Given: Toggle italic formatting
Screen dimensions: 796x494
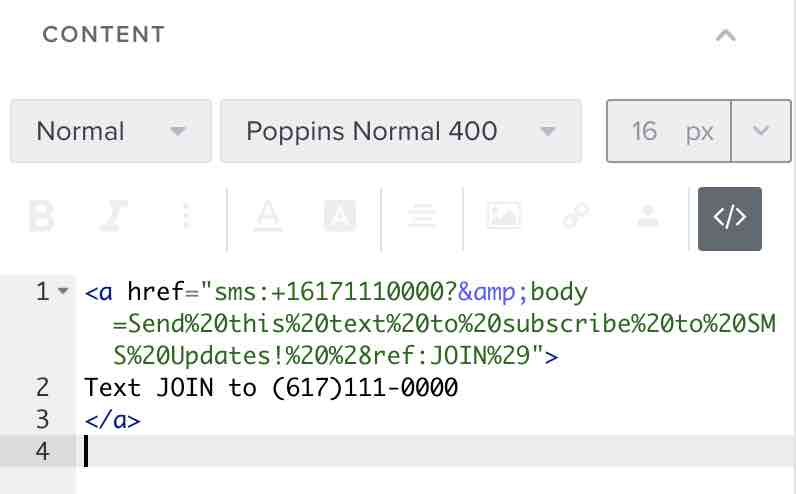Looking at the screenshot, I should pos(113,216).
